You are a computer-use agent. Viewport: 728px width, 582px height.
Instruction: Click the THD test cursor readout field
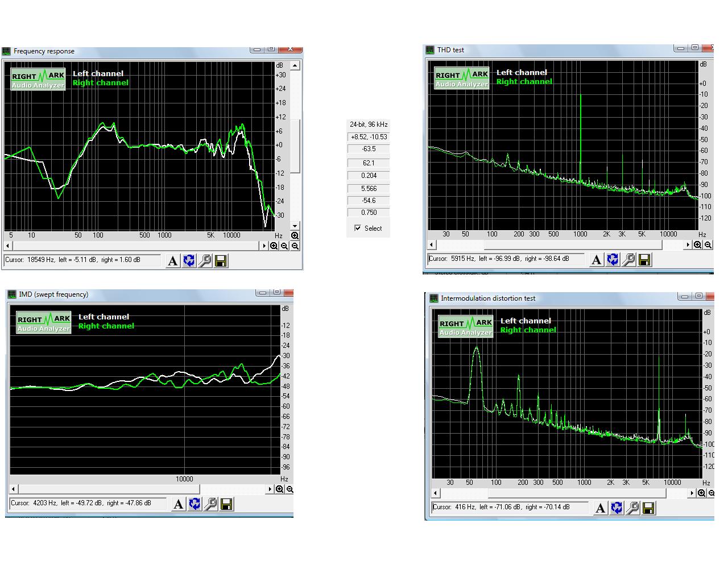click(506, 259)
